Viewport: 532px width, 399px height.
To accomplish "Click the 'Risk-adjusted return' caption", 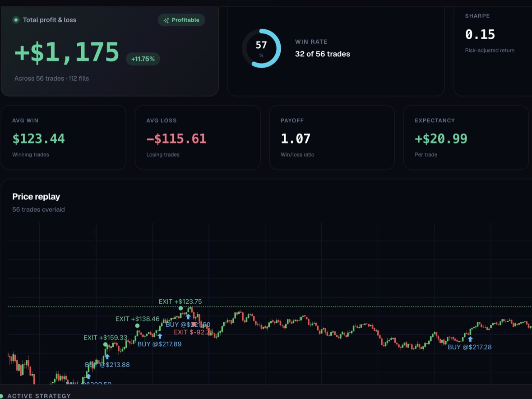I will (490, 50).
